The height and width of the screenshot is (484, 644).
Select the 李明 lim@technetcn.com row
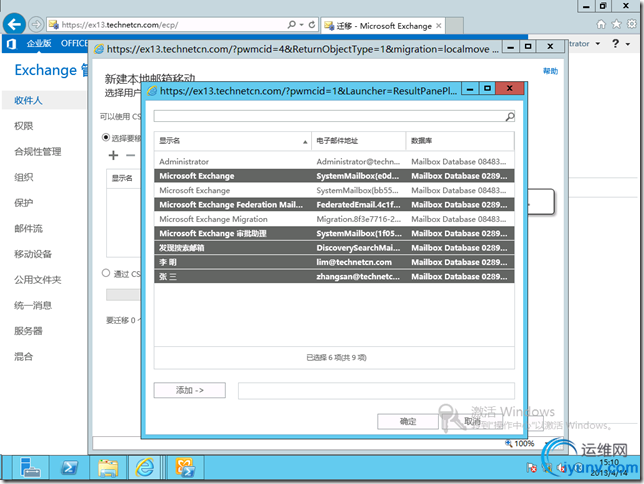tap(334, 262)
